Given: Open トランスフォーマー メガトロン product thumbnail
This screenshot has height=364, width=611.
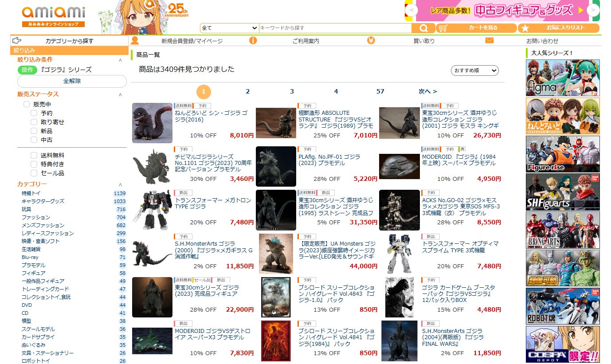Looking at the screenshot, I should 152,210.
